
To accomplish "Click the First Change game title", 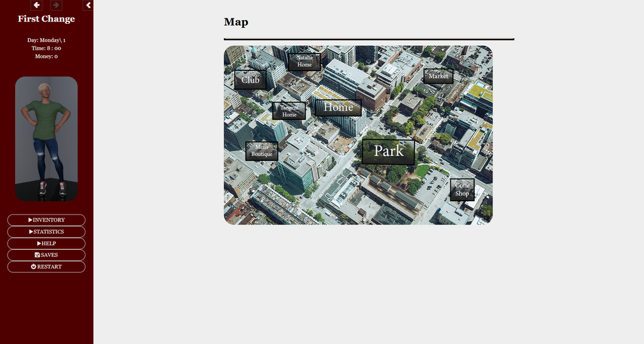I will coord(47,19).
